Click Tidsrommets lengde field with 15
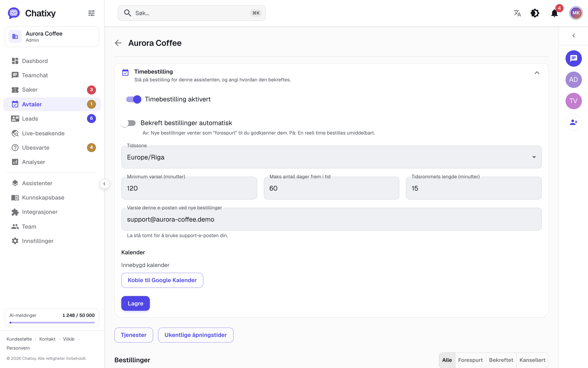This screenshot has height=368, width=588. 473,188
